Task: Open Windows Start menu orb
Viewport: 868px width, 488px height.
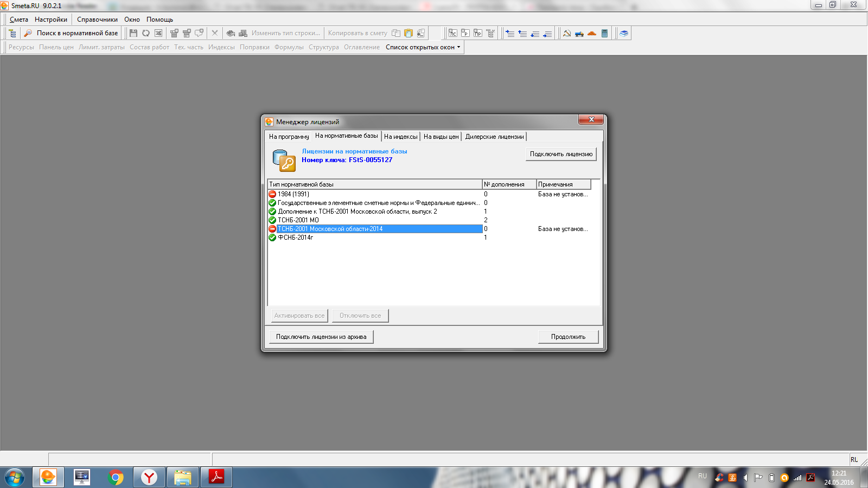Action: (x=15, y=478)
